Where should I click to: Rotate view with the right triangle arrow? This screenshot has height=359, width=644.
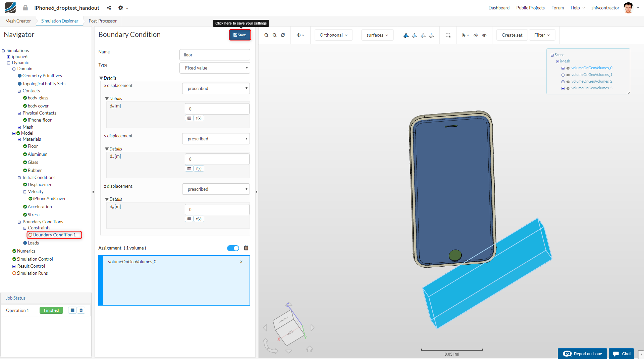[x=313, y=328]
